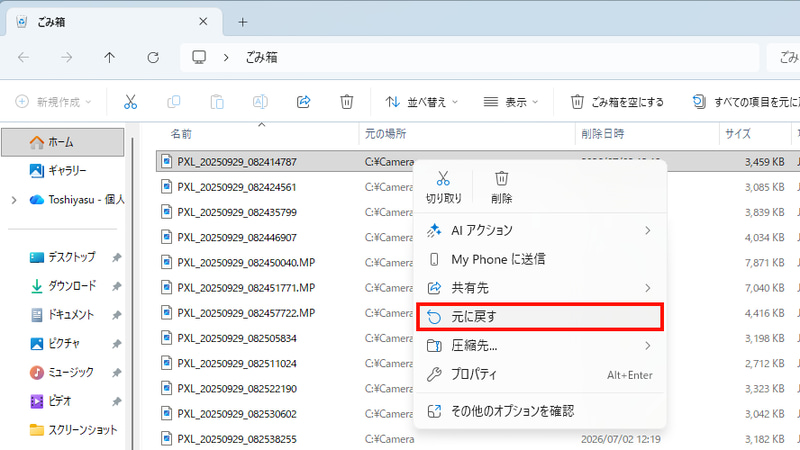
Task: Open ドキュメント quick access folder
Action: point(63,315)
